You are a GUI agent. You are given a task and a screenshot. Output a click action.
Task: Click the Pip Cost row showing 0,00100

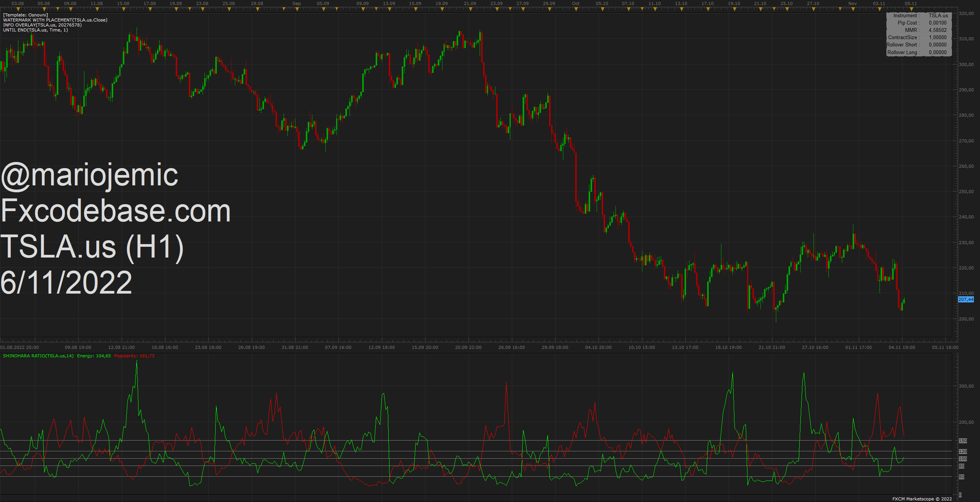coord(919,23)
